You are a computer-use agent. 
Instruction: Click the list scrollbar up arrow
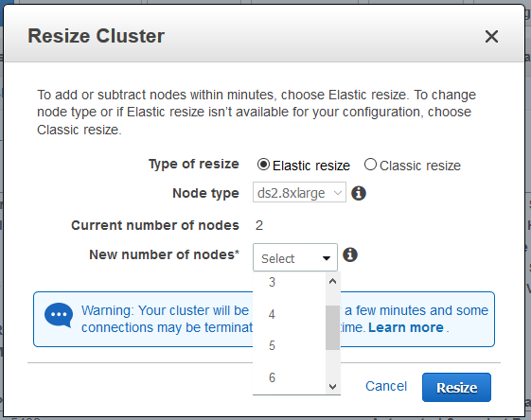(332, 281)
